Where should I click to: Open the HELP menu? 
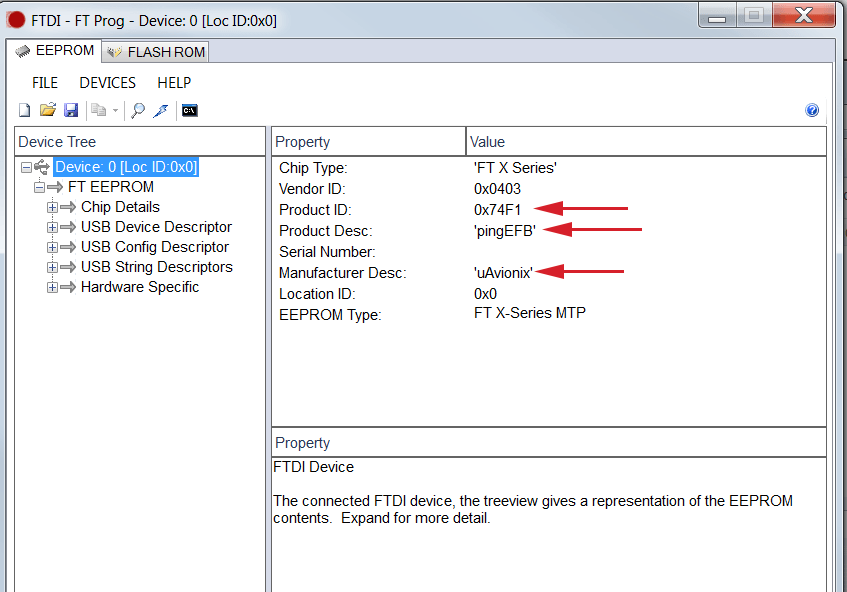point(174,83)
